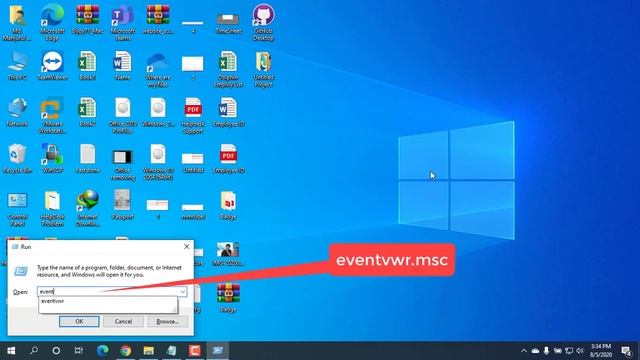Open the taskbar clock and date
The image size is (640, 360).
coord(601,351)
